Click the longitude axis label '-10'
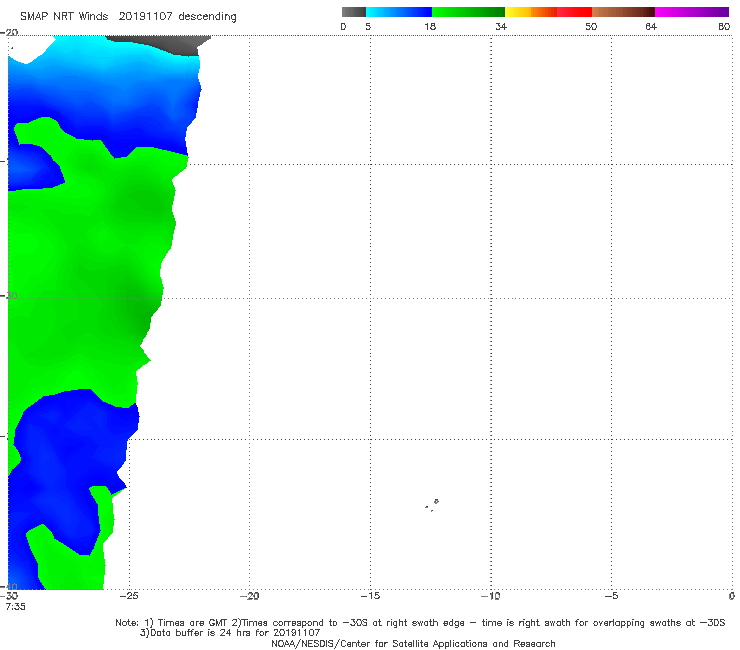The image size is (740, 650). point(491,596)
